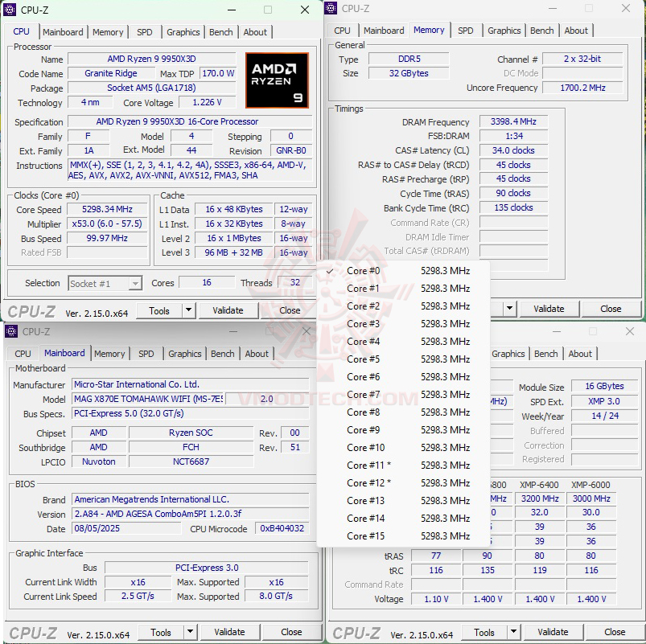The image size is (646, 644).
Task: Click the AMD Ryzen 9 logo image
Action: 277,80
